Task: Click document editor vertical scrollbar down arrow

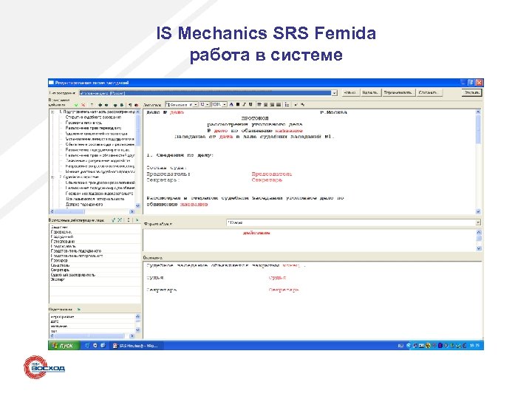Action: click(x=478, y=211)
